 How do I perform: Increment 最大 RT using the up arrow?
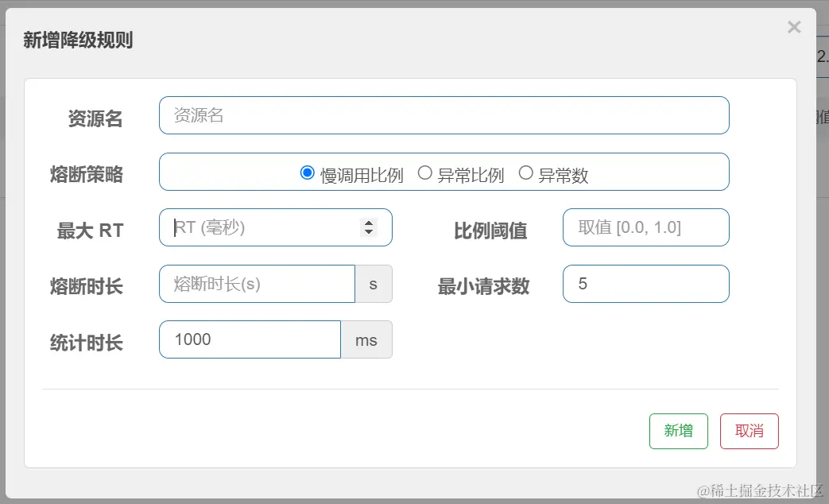point(369,223)
